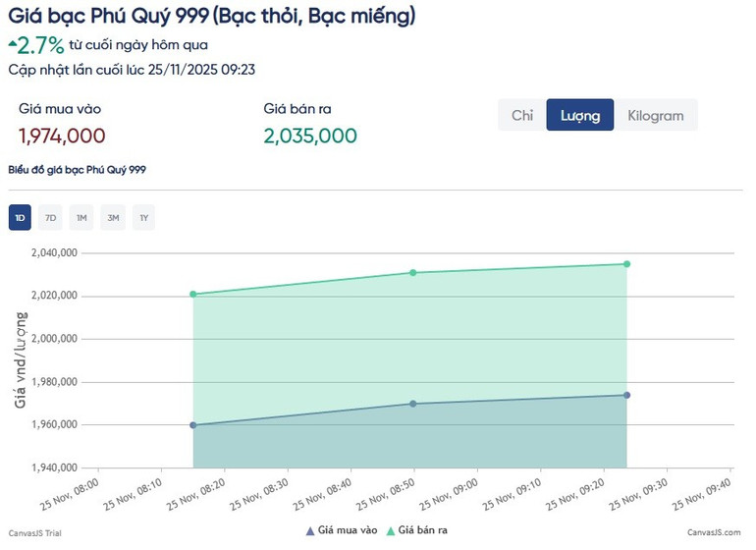Click the last green sell-price data point
Screen dimensions: 756x550
coord(626,264)
